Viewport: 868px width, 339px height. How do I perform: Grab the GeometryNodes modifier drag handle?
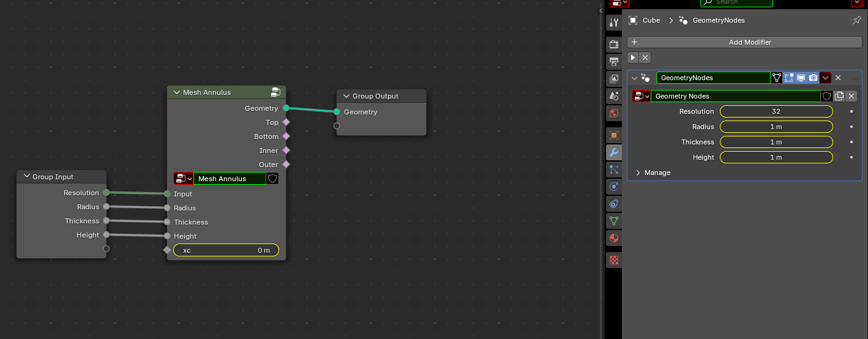coord(855,78)
